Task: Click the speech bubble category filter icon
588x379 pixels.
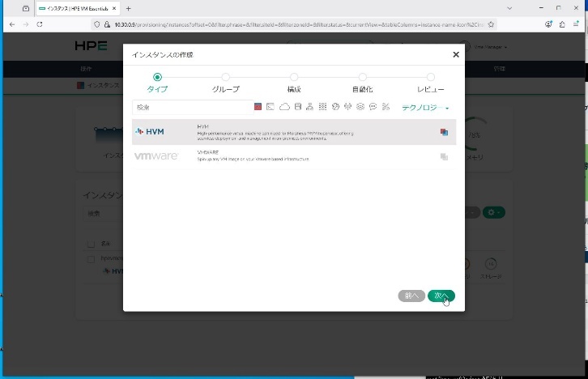Action: point(373,107)
